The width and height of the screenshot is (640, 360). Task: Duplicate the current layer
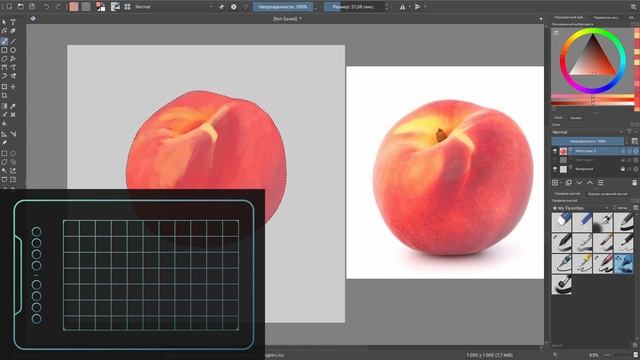(x=569, y=183)
